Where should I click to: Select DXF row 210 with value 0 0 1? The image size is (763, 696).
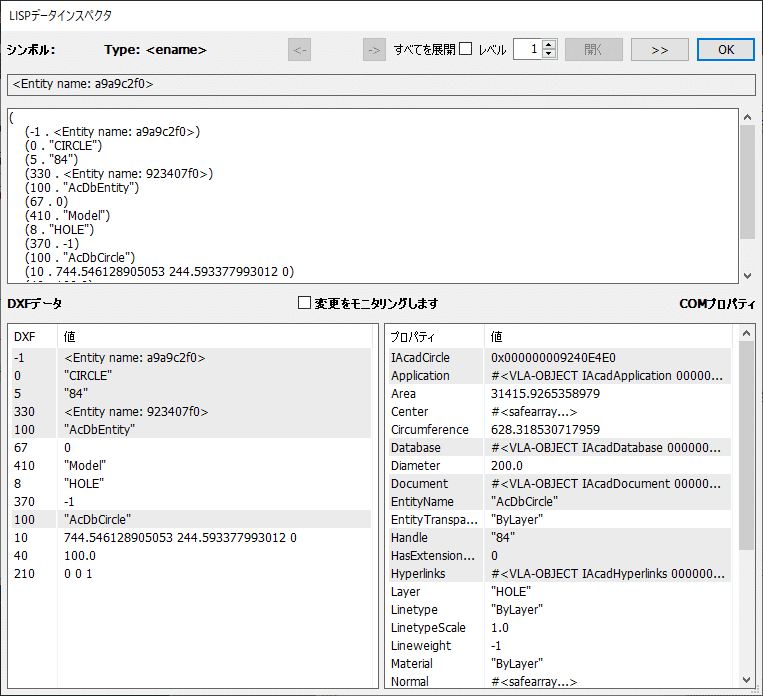[x=191, y=574]
